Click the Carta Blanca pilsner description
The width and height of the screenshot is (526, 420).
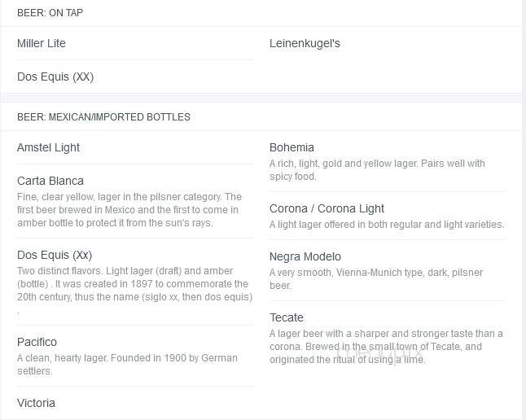129,210
